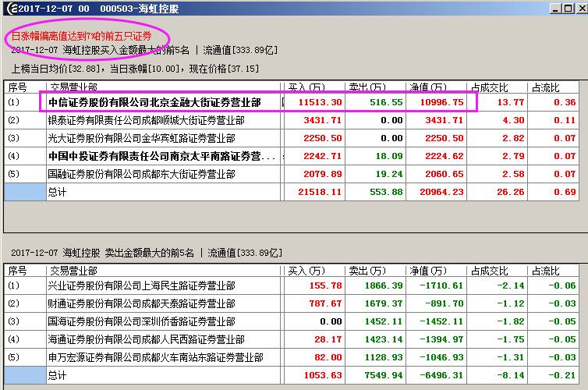
Task: Select the 中信证券北京金融大街证券营业部 row
Action: [x=291, y=102]
